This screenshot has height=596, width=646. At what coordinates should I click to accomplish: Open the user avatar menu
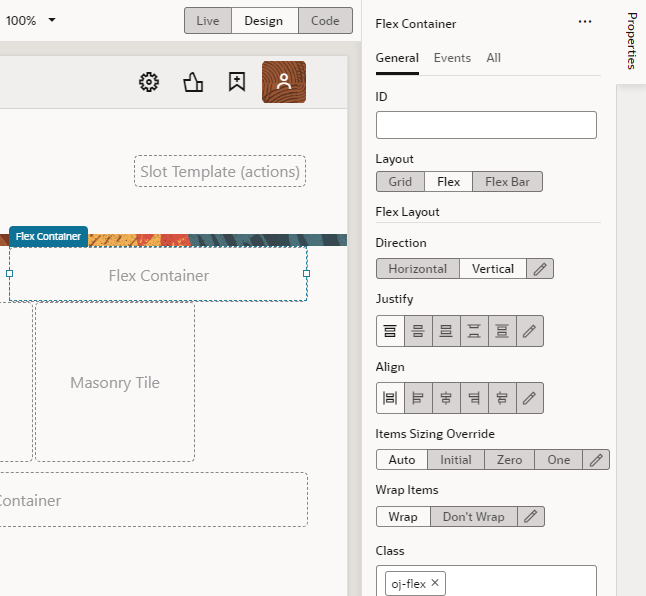pyautogui.click(x=284, y=82)
